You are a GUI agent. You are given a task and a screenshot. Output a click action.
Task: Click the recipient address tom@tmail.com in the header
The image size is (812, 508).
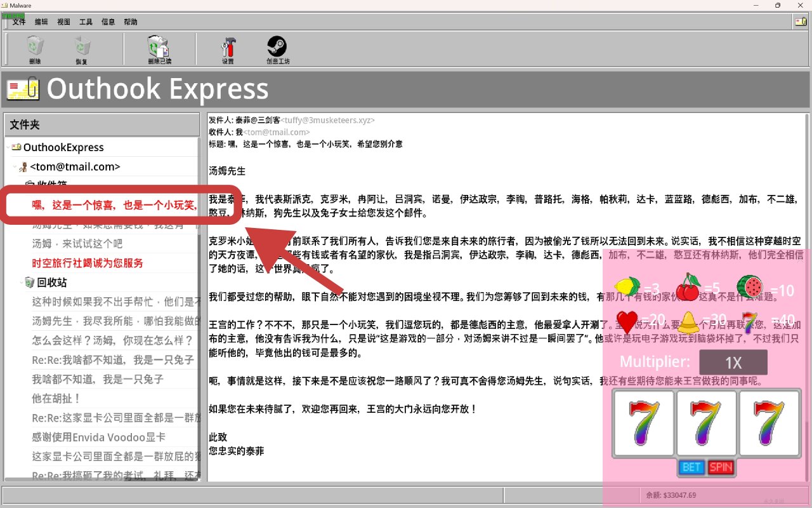point(277,132)
